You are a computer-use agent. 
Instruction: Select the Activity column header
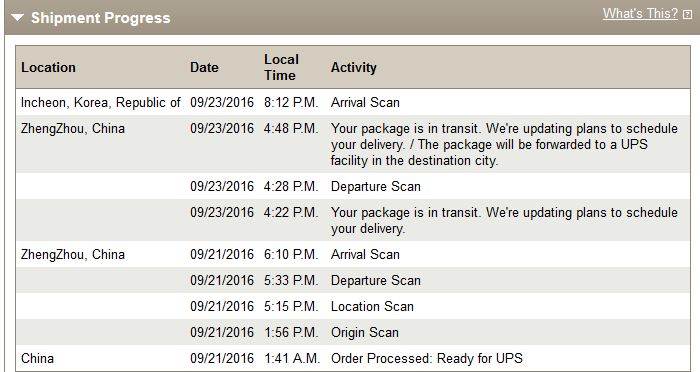354,67
